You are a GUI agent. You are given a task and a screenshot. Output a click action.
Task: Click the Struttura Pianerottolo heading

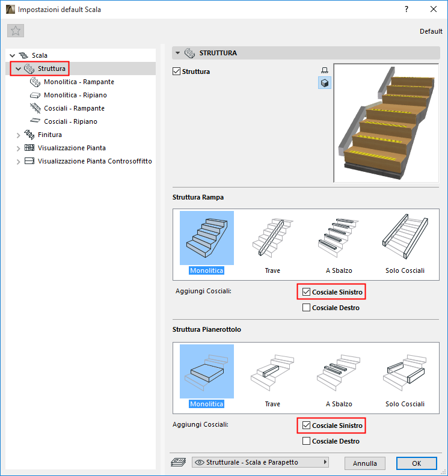click(x=206, y=329)
